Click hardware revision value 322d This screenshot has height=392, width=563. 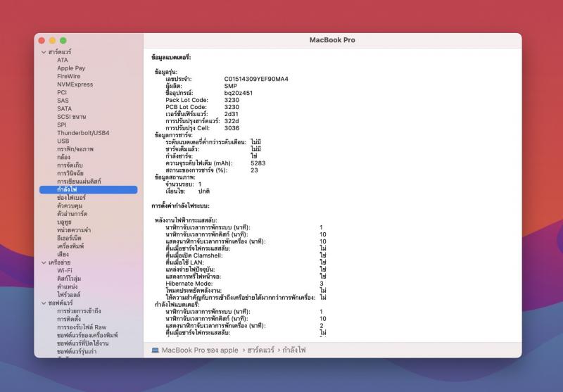pyautogui.click(x=232, y=121)
